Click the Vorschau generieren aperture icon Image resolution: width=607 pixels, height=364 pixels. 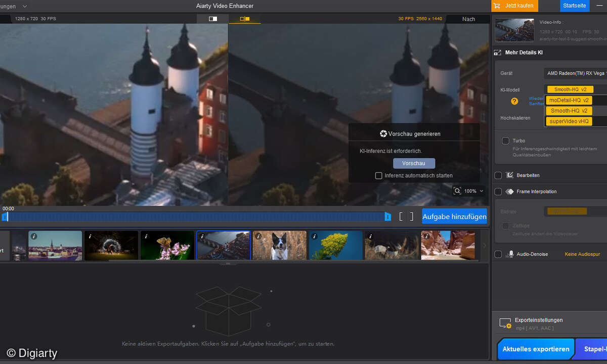(x=383, y=134)
